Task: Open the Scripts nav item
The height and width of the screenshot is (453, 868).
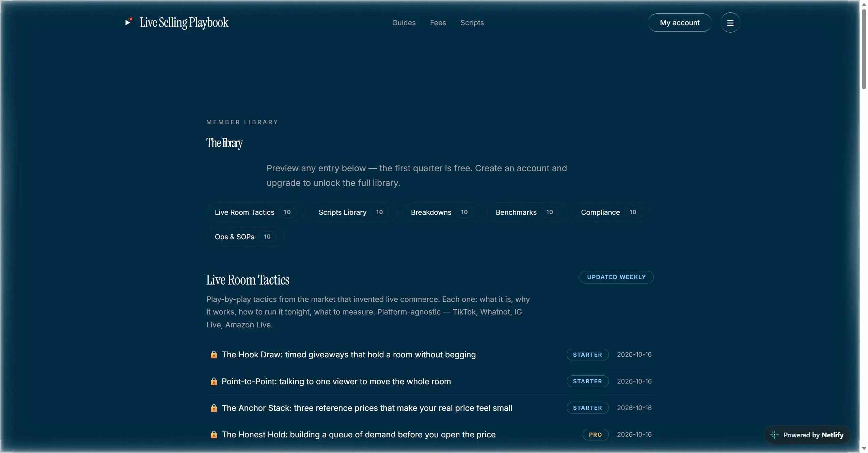Action: [472, 22]
